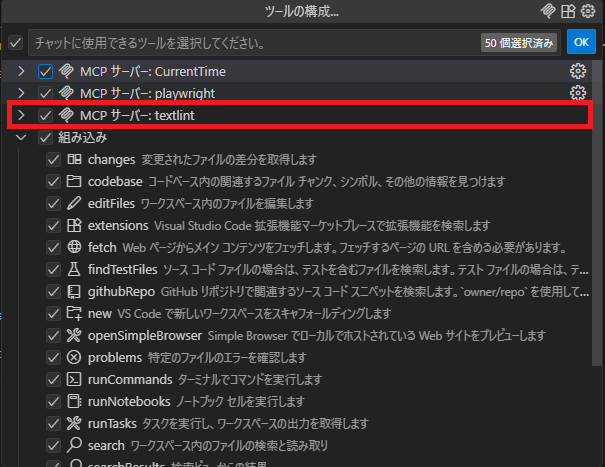Select the runCommands row text
Screen dimensions: 605x467
pyautogui.click(x=205, y=379)
